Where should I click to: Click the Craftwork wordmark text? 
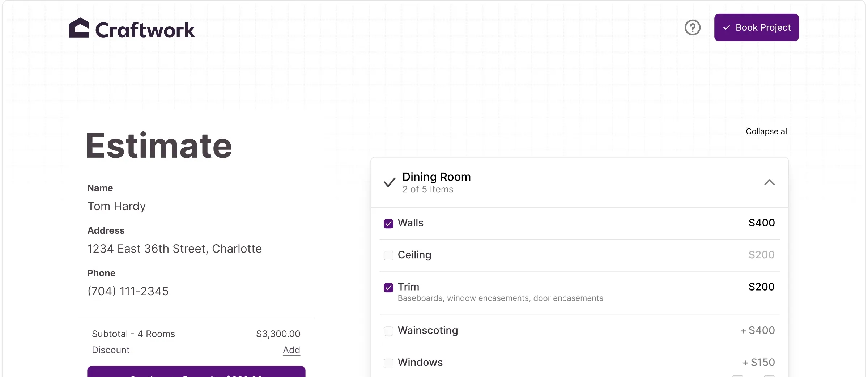(145, 30)
